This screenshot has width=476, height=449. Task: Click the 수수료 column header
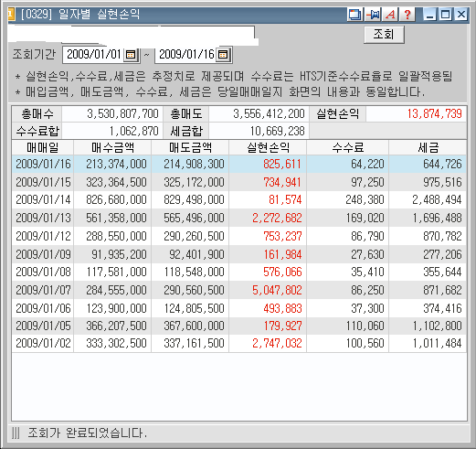pos(347,147)
